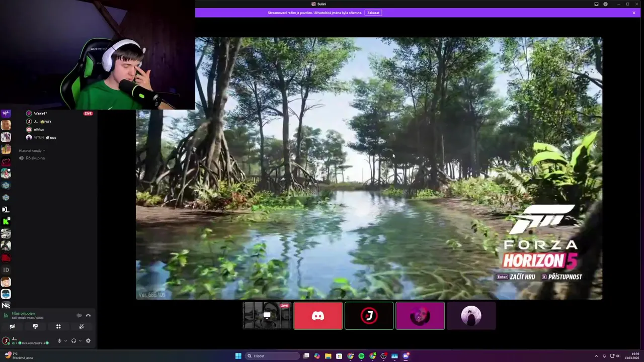Click the Hlas připojen connection status
This screenshot has width=644, height=362.
(x=23, y=313)
